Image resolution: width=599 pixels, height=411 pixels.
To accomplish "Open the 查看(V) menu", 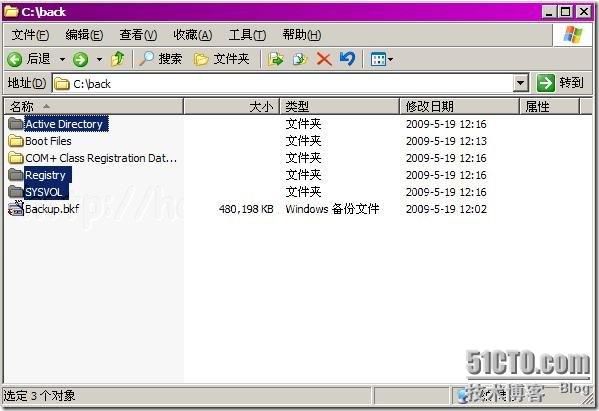I will click(138, 35).
